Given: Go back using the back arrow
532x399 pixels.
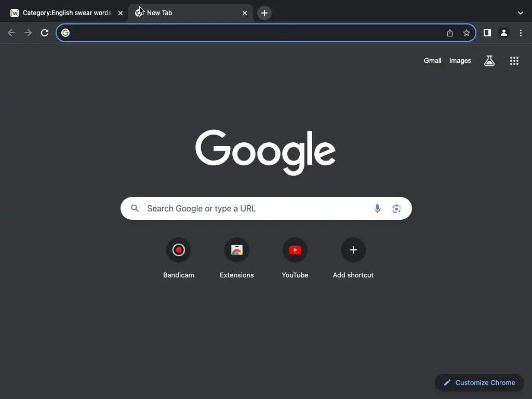Looking at the screenshot, I should (11, 33).
